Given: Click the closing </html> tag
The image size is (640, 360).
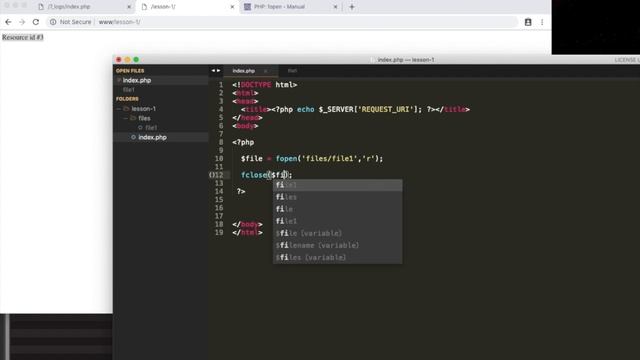Looking at the screenshot, I should 247,233.
